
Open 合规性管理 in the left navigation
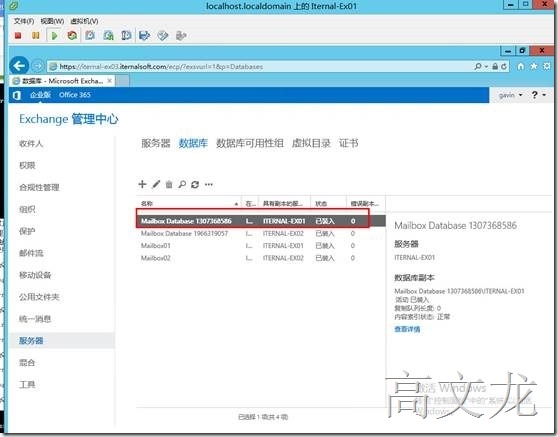pyautogui.click(x=39, y=188)
